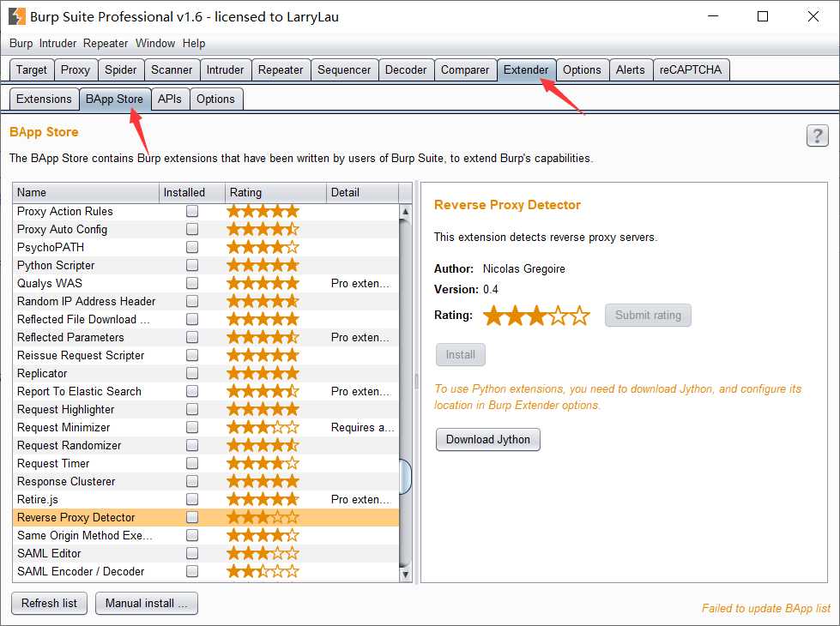Click the scroll up arrow of the extension list

pos(406,212)
